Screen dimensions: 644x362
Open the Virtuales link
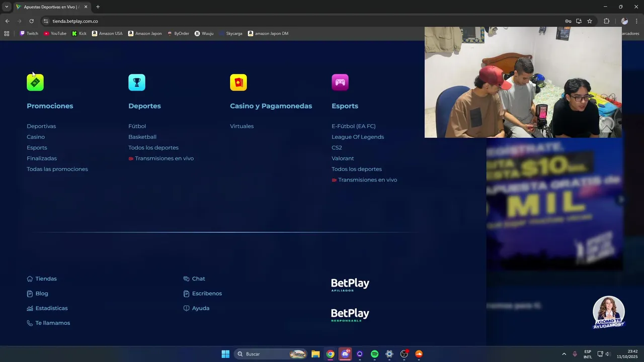tap(242, 126)
